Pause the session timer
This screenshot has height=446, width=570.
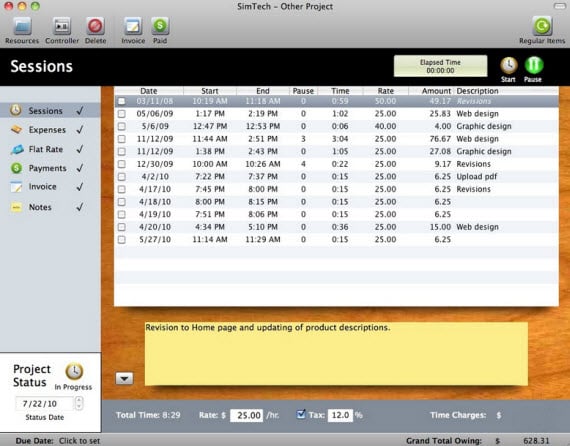coord(533,66)
